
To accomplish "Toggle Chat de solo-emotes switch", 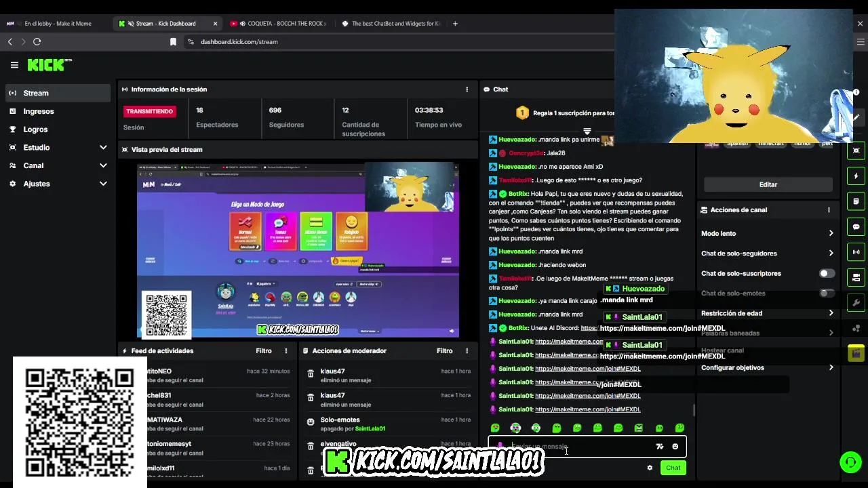I will [827, 293].
